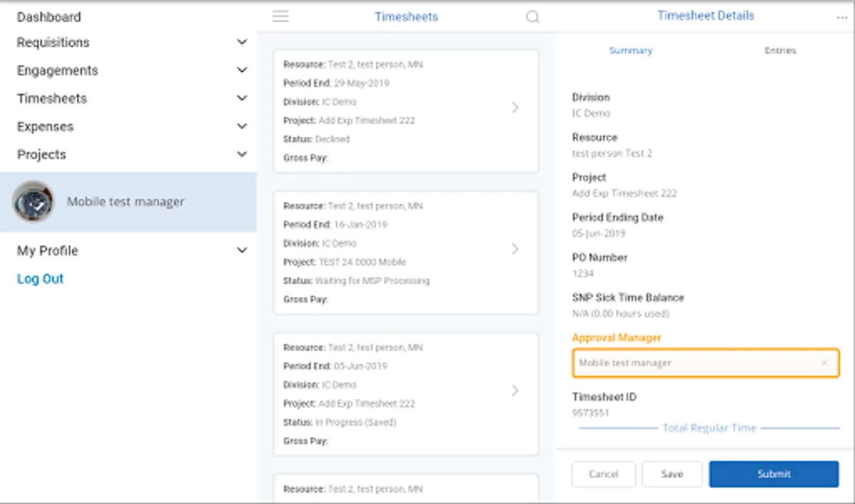Expand the Requisitions menu
This screenshot has height=504, width=855.
point(242,42)
